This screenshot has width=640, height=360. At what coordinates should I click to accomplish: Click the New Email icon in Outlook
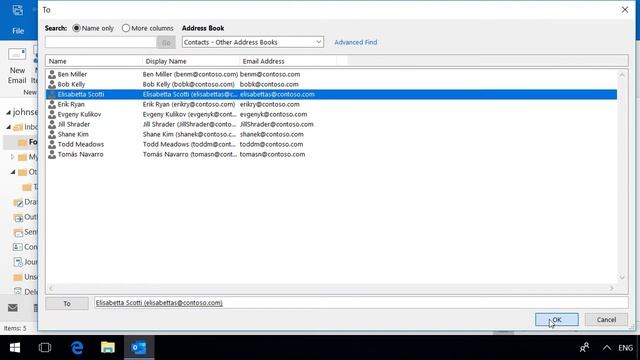point(17,54)
